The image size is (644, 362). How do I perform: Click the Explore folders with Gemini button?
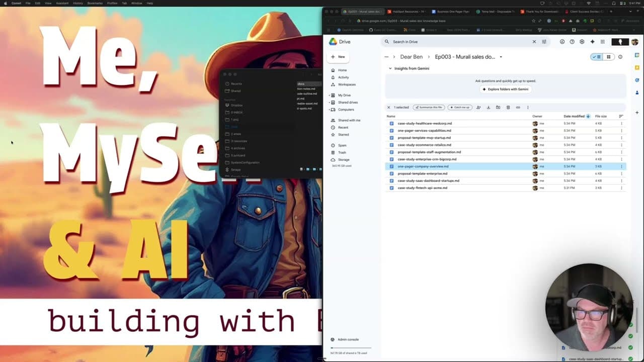505,89
